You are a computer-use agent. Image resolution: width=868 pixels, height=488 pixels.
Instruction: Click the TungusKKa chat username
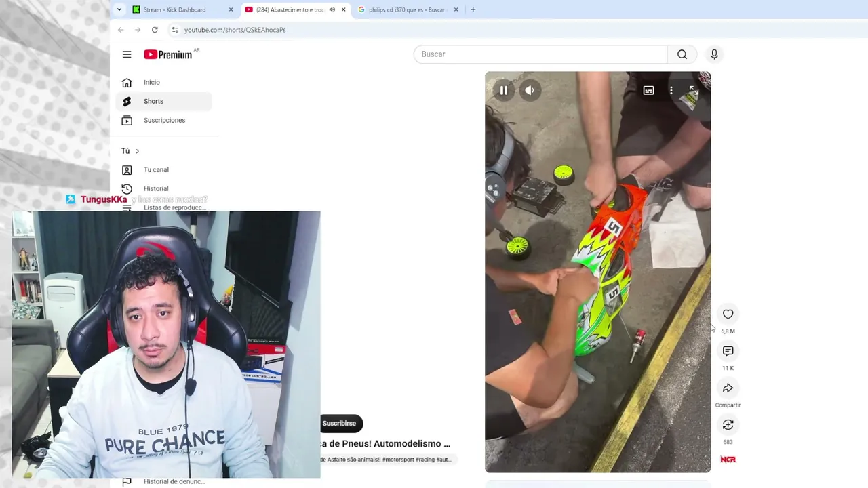point(104,199)
